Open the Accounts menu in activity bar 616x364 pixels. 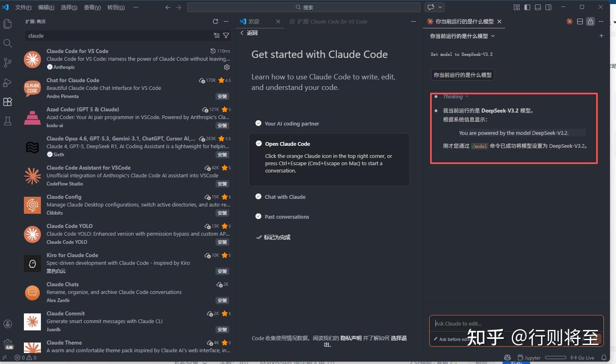click(7, 324)
